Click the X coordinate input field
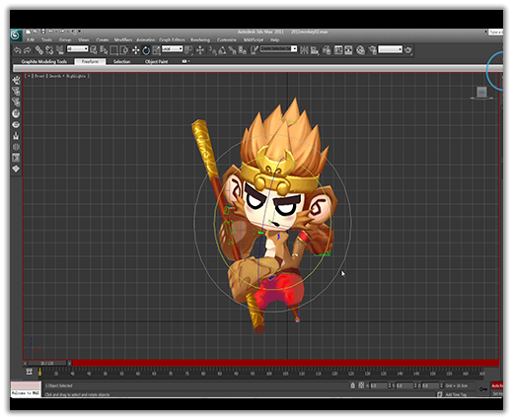 click(379, 385)
